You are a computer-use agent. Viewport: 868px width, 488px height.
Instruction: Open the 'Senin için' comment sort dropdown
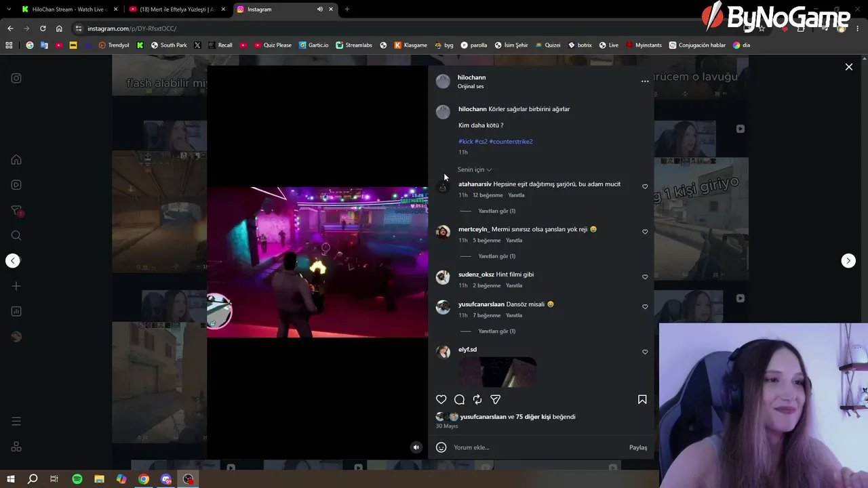click(x=474, y=169)
